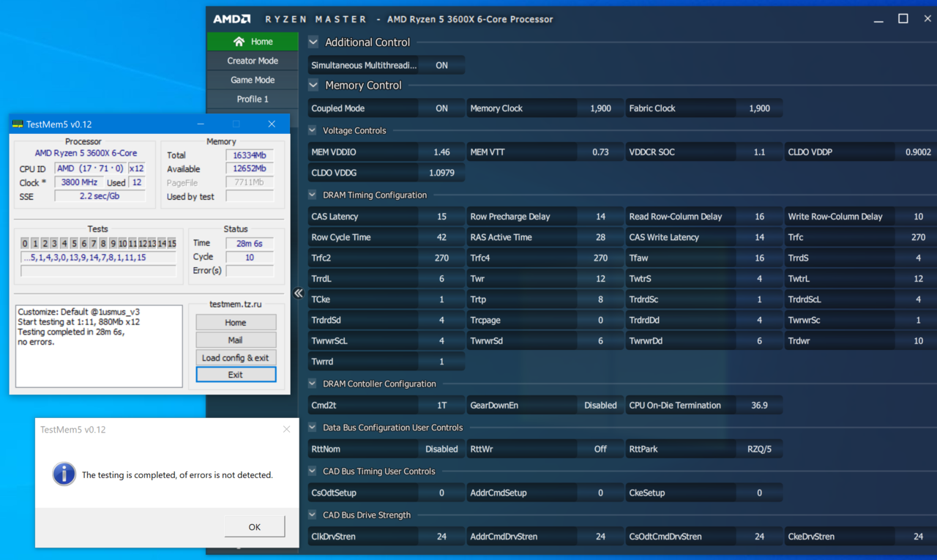The width and height of the screenshot is (937, 560).
Task: Open the Home tab in Ryzen Master
Action: pyautogui.click(x=253, y=42)
